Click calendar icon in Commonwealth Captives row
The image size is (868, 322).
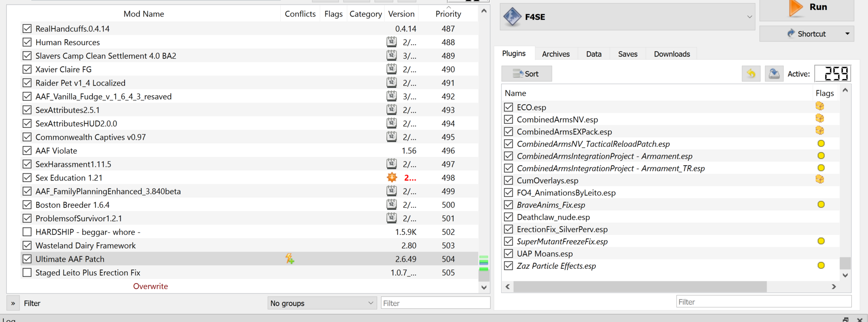pyautogui.click(x=392, y=137)
